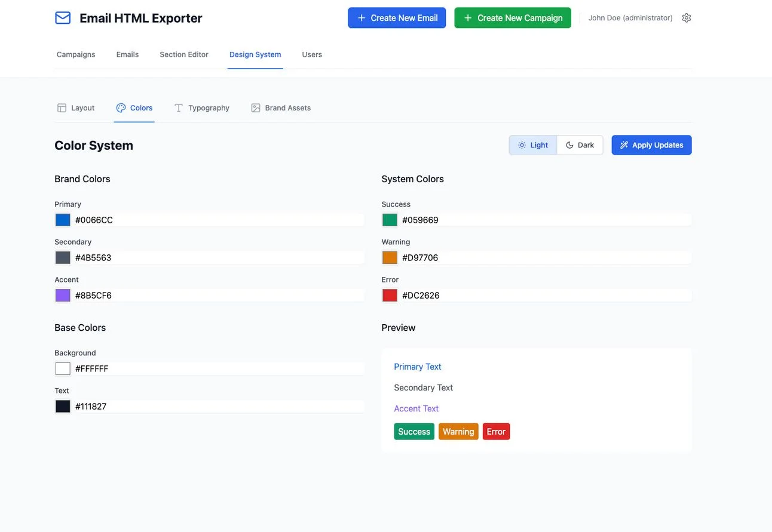Screen dimensions: 772x532
Task: Click the Secondary Text preview sample
Action: pyautogui.click(x=424, y=388)
